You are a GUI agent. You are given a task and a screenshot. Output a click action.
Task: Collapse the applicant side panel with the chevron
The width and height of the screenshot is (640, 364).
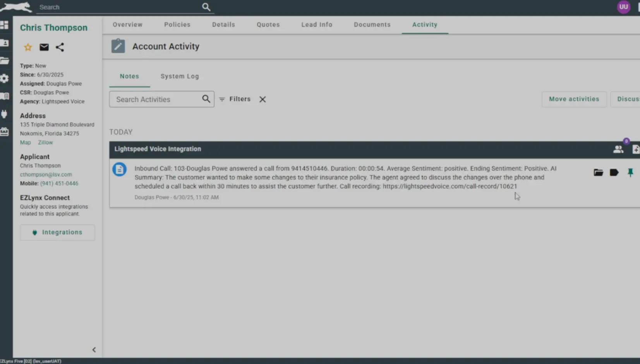pos(94,350)
